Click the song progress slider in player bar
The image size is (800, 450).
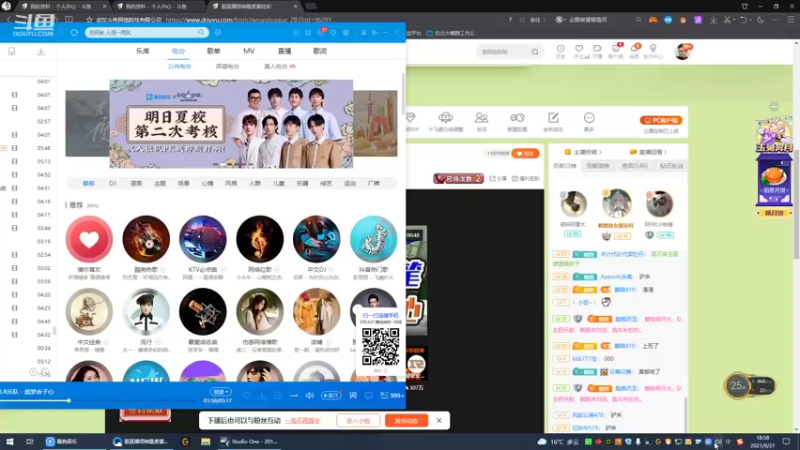pos(68,401)
